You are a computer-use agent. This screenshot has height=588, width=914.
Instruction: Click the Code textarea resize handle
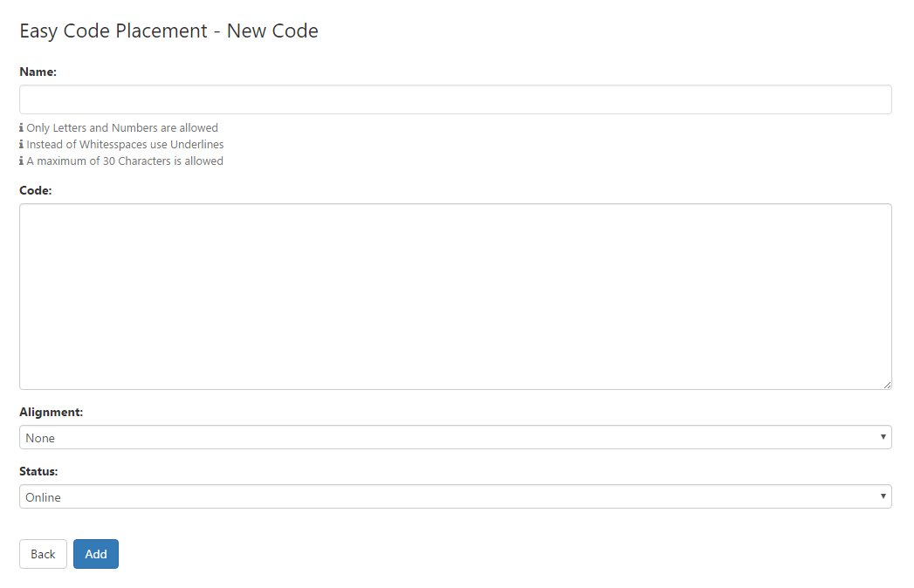click(x=887, y=386)
